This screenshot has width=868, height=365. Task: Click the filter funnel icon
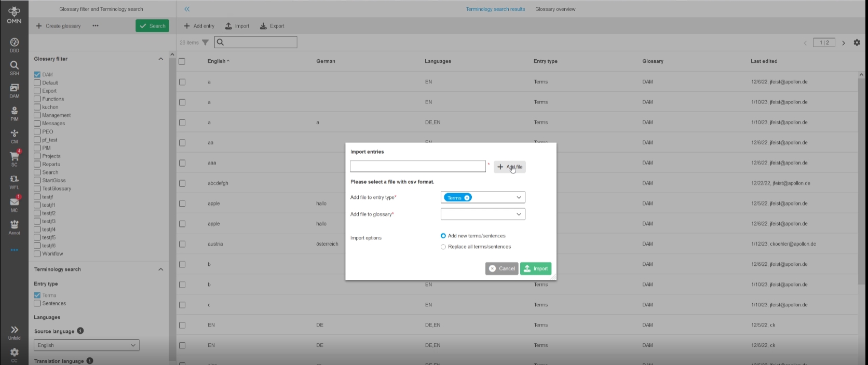(205, 43)
